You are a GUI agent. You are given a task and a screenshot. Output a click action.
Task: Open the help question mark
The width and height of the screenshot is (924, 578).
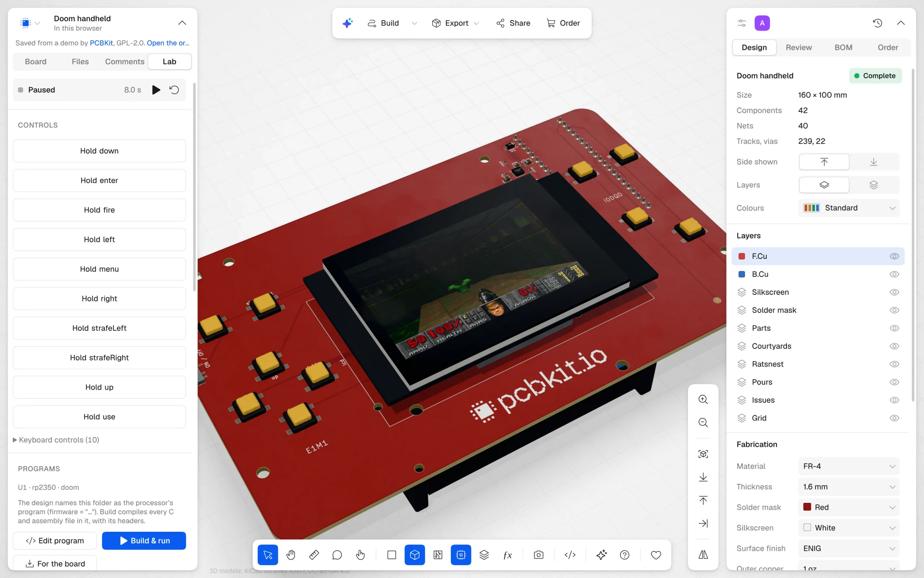coord(625,555)
